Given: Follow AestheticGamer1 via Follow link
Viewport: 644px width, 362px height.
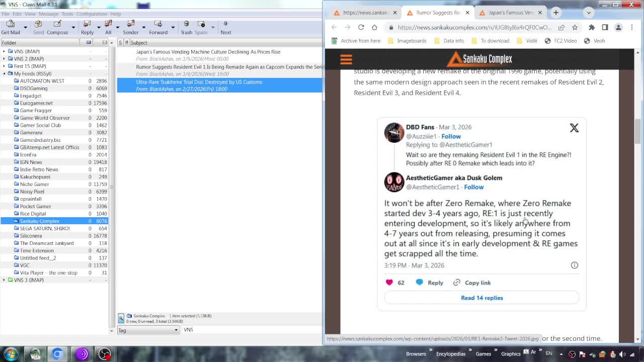Looking at the screenshot, I should click(x=473, y=187).
